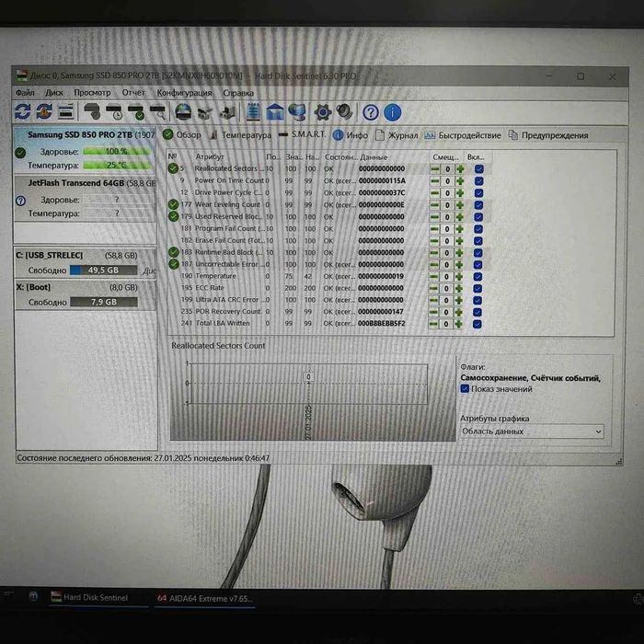Click the Samsung health 100 % bar
This screenshot has height=644, width=644.
[117, 152]
